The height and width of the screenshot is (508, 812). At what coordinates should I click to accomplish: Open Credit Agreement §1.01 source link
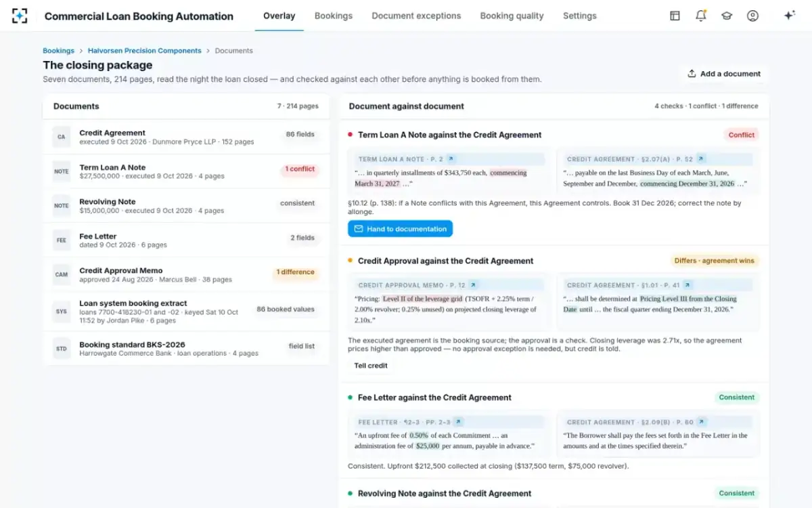coord(687,285)
